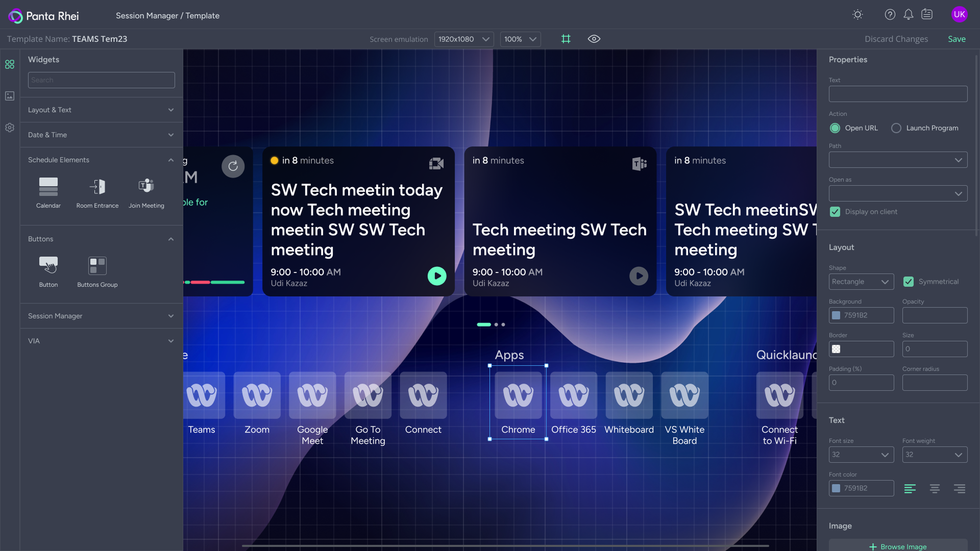Click the Panta Rhei logo icon
Viewport: 980px width, 551px height.
[x=16, y=16]
